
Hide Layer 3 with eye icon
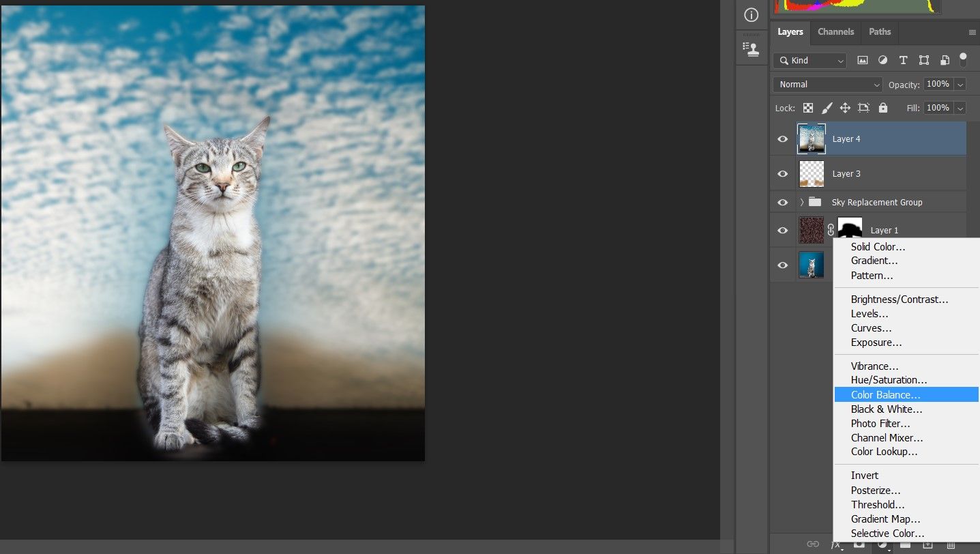[x=783, y=174]
